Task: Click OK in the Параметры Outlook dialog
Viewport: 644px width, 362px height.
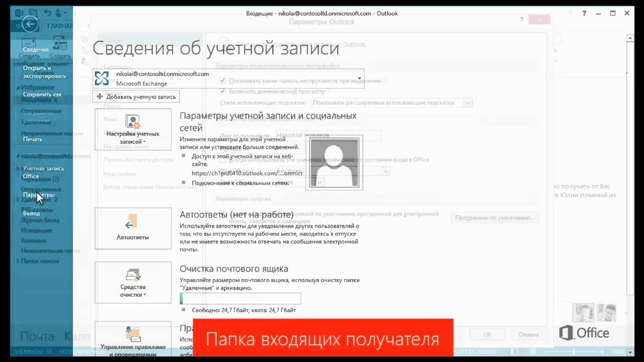Action: click(x=487, y=334)
